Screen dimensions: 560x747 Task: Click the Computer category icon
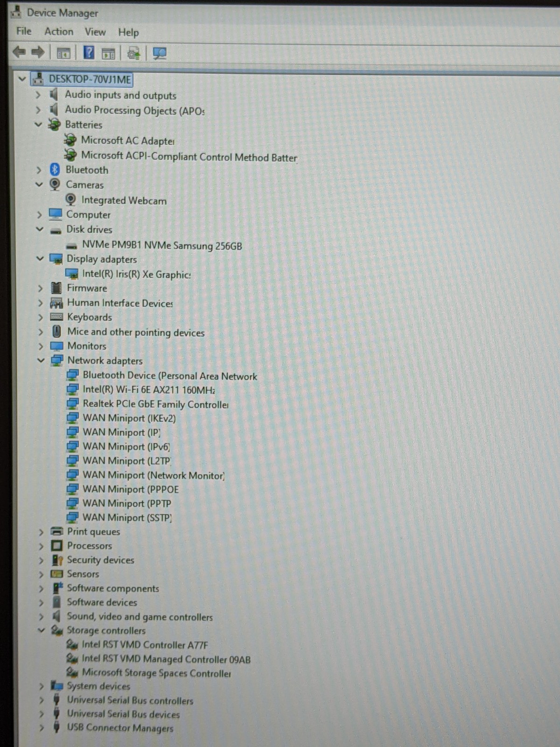pyautogui.click(x=55, y=214)
